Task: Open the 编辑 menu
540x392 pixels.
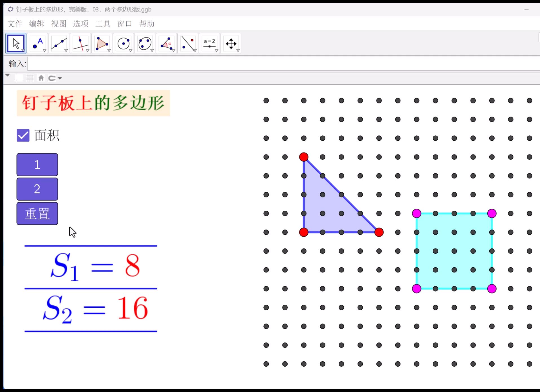Action: point(37,24)
